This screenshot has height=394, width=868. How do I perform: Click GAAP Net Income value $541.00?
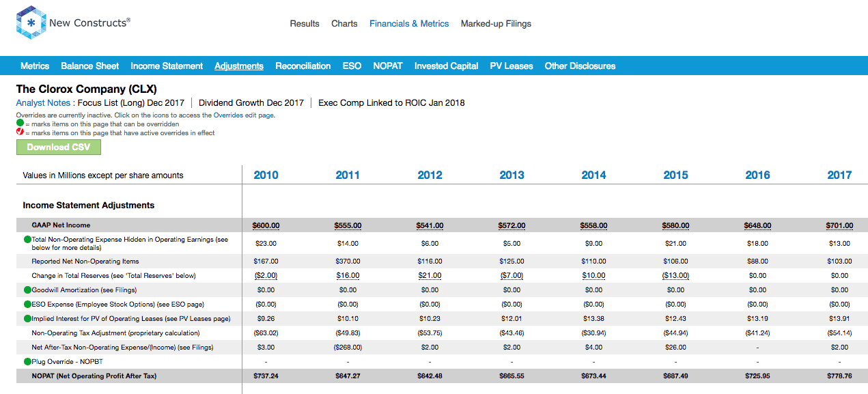430,226
